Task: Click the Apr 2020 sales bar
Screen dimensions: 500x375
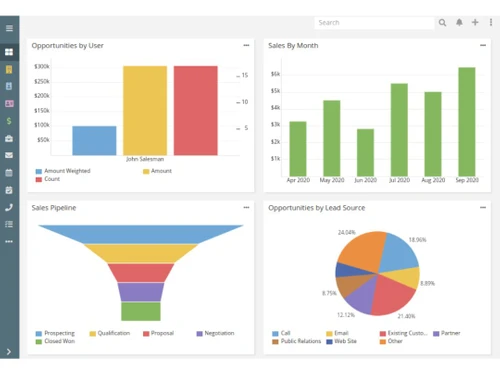Action: pyautogui.click(x=298, y=149)
